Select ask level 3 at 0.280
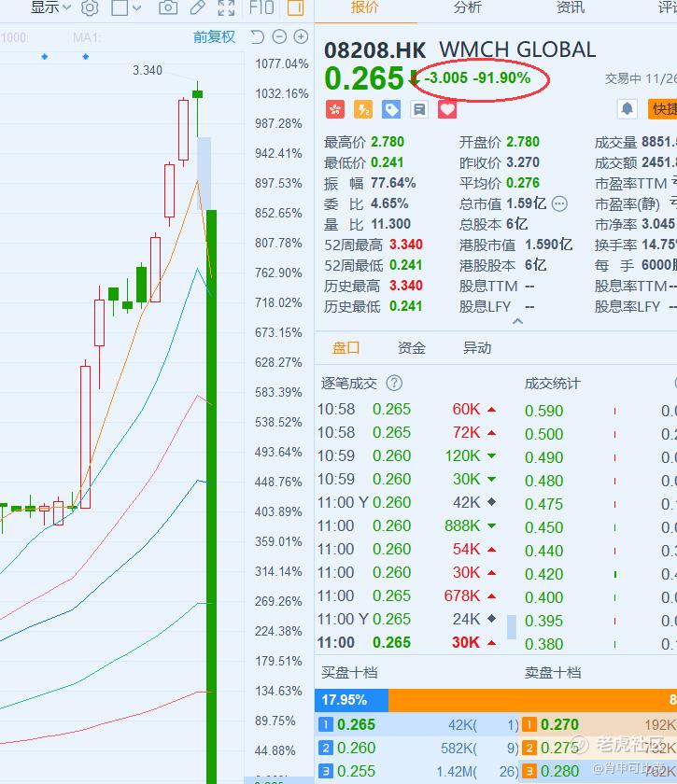The width and height of the screenshot is (677, 784). pos(599,771)
